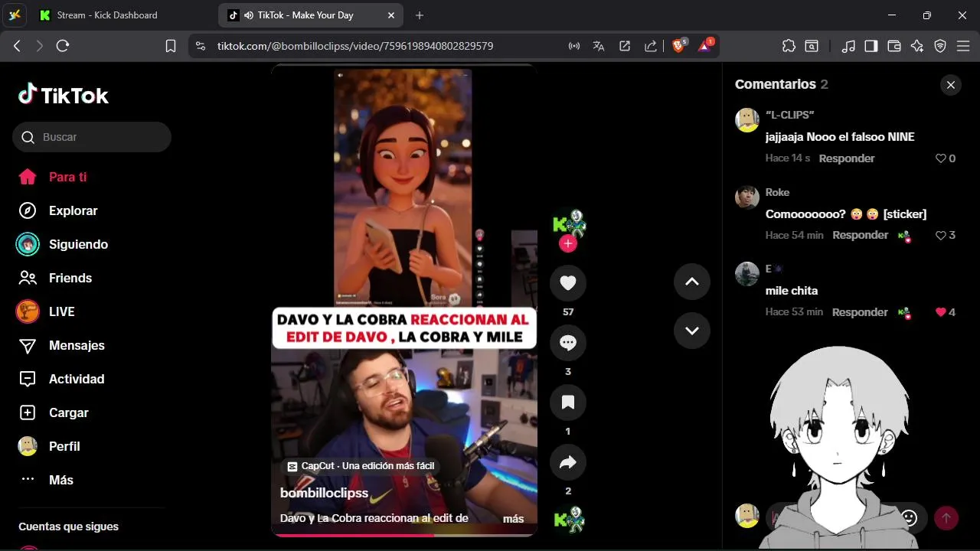Open the TikTok logo home link
The height and width of the screenshot is (551, 980).
click(x=64, y=95)
